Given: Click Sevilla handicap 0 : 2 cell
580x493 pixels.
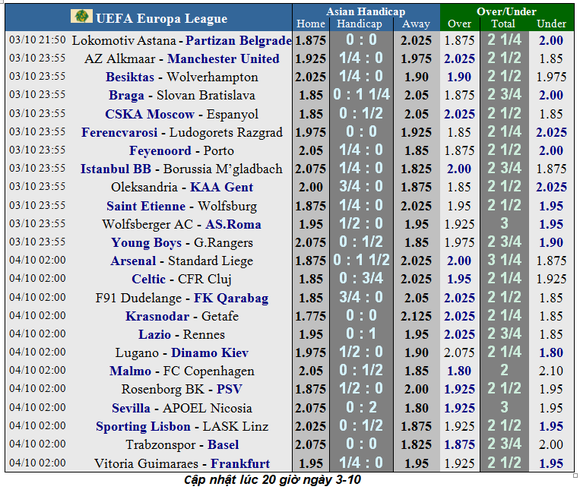Looking at the screenshot, I should click(x=361, y=408).
